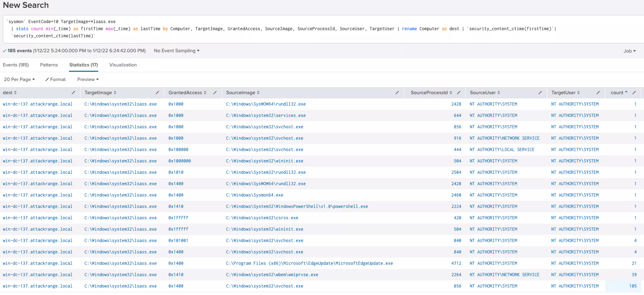Viewport: 644px width, 295px height.
Task: Click pencil icon on SourceImage column header
Action: pyautogui.click(x=397, y=93)
